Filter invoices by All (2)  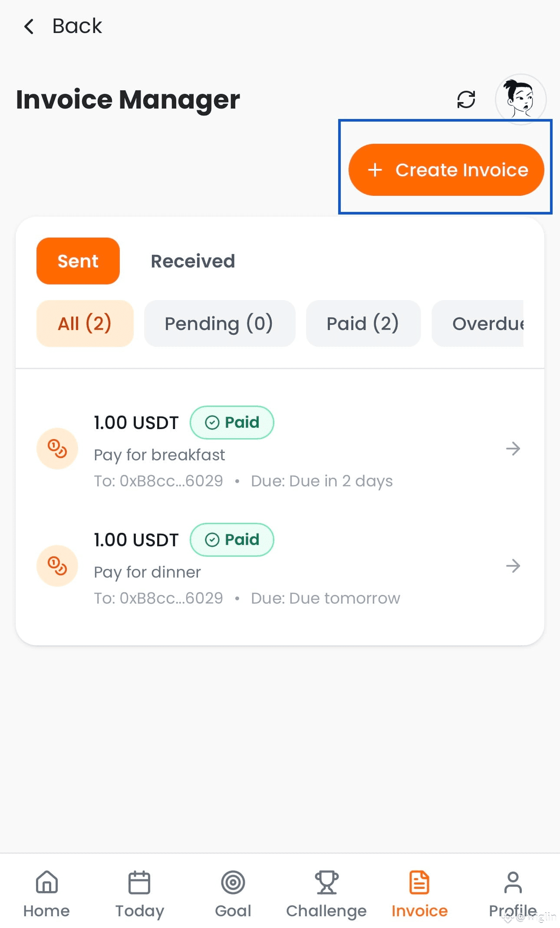85,324
